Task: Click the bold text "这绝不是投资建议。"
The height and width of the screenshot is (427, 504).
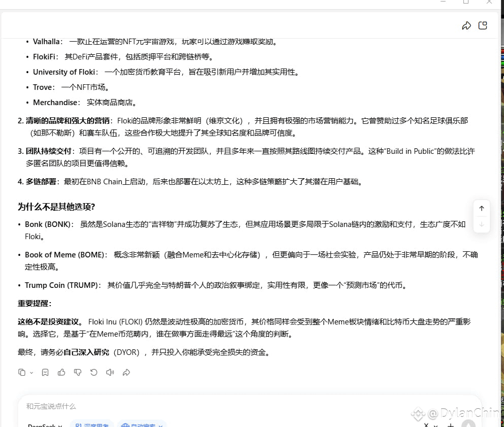Action: 50,322
